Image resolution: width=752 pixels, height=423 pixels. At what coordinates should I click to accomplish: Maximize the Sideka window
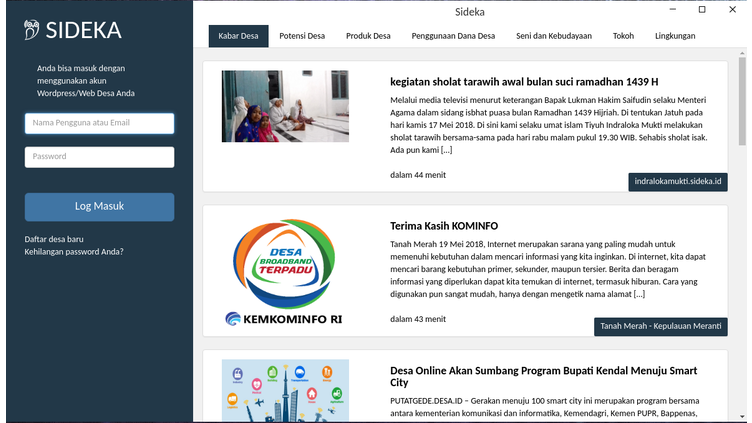point(701,9)
